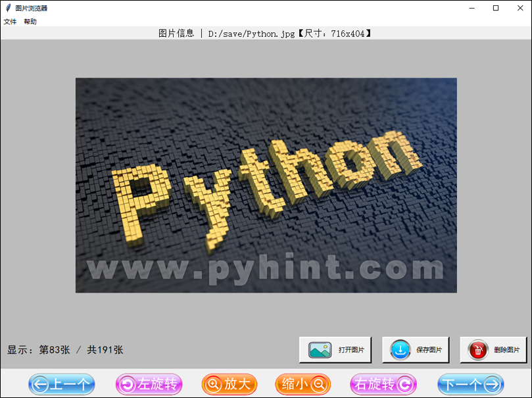The image size is (532, 398).
Task: Advance to next image with 下一个
Action: (470, 384)
